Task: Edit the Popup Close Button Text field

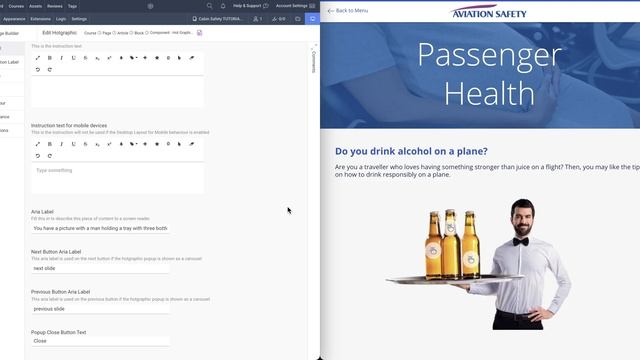Action: coord(100,341)
